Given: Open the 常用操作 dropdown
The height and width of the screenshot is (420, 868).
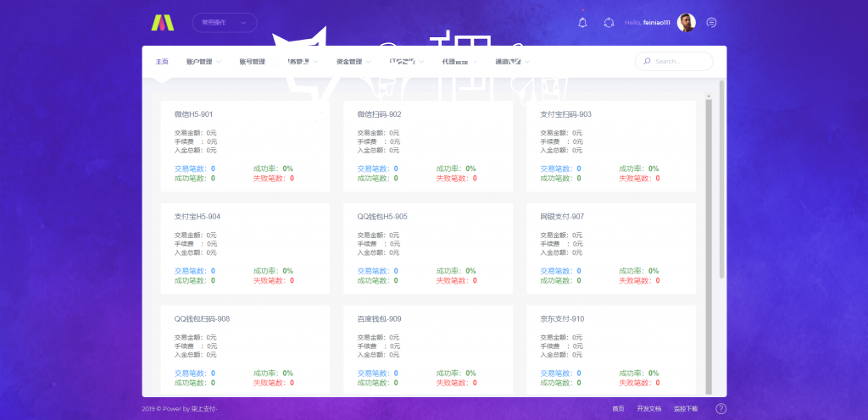Looking at the screenshot, I should tap(225, 23).
